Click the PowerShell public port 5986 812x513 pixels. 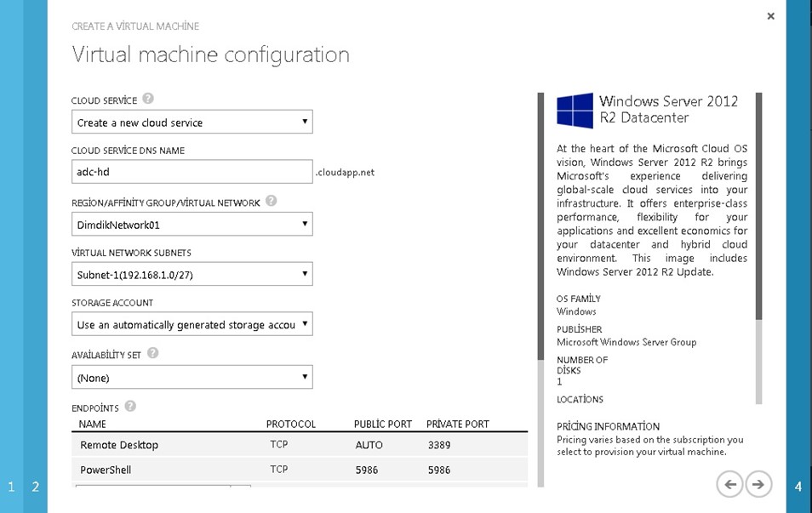[x=367, y=470]
